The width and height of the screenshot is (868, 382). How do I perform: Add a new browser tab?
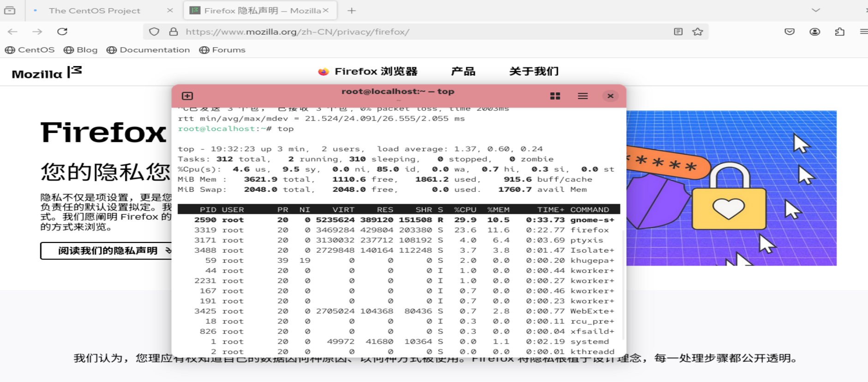pos(352,10)
